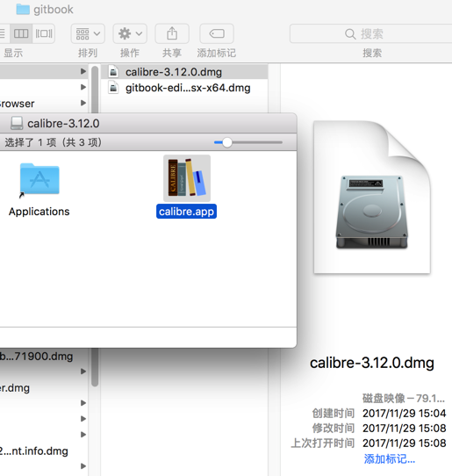Select calibre-3.12.0.dmg in file list
The image size is (452, 476).
tap(184, 72)
